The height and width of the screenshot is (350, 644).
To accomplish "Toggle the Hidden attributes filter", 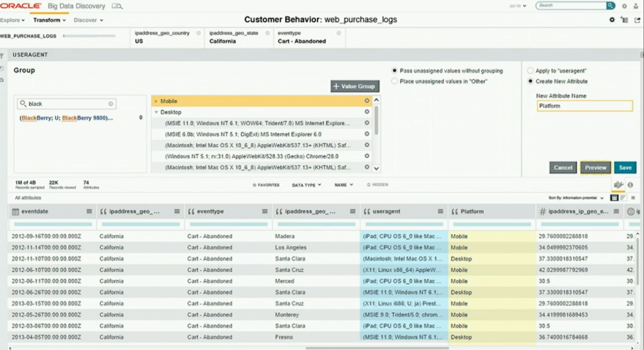I will (x=378, y=185).
